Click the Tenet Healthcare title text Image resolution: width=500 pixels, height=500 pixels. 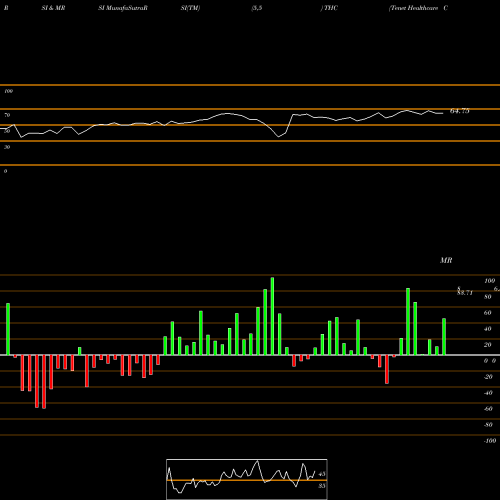(414, 8)
